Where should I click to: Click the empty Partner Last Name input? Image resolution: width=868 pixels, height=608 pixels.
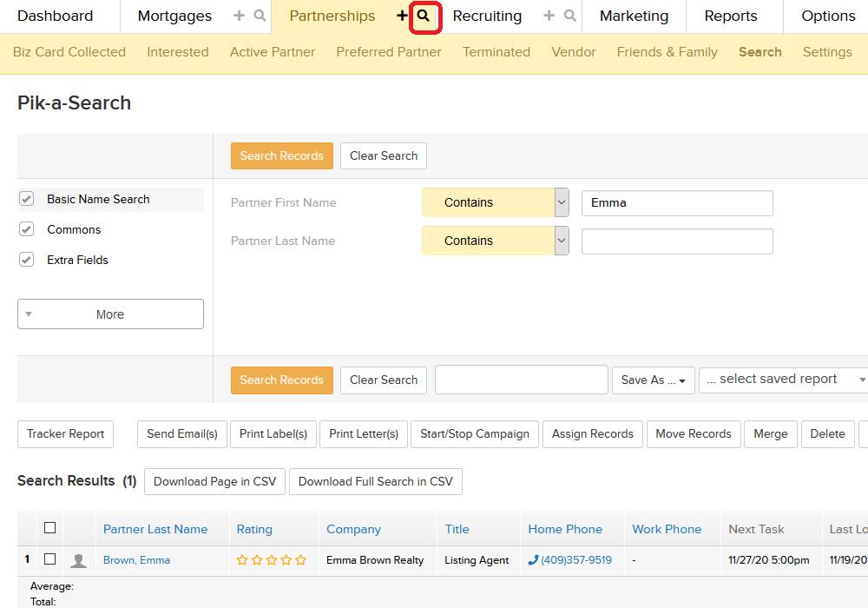coord(677,241)
